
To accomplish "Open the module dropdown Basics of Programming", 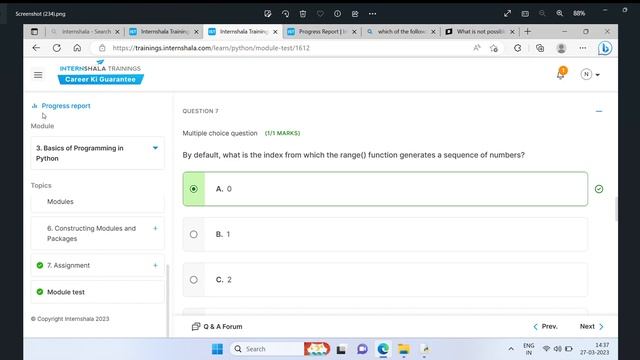I will tap(98, 153).
